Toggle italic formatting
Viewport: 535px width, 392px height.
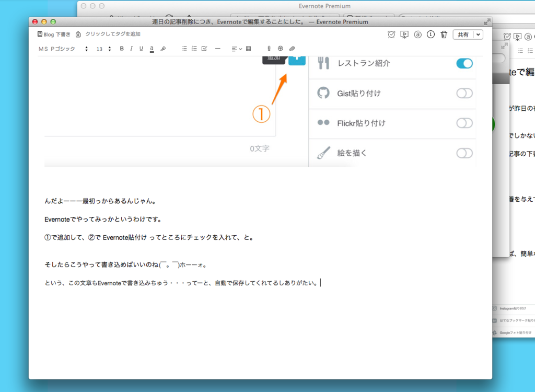coord(131,49)
